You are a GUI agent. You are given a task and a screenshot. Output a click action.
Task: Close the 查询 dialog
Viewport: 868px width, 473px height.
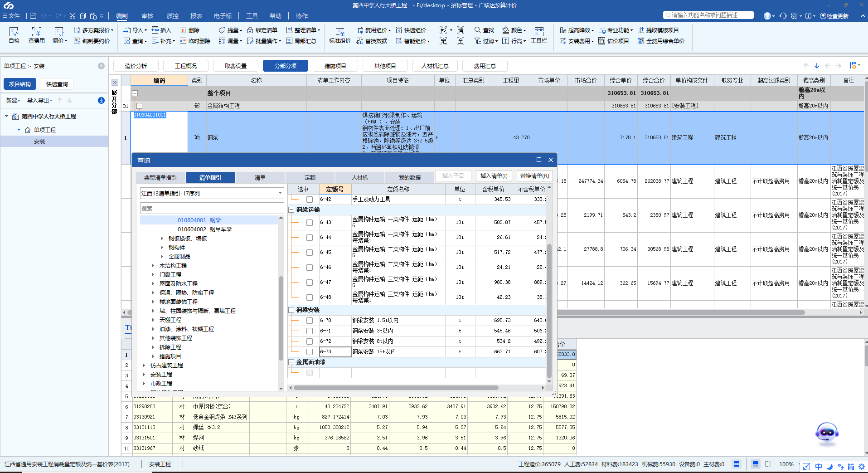click(x=551, y=160)
